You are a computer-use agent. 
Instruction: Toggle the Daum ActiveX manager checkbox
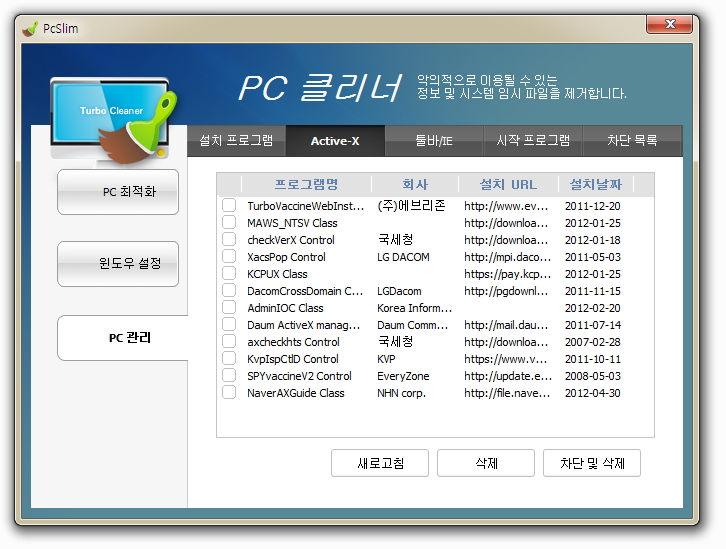click(229, 325)
